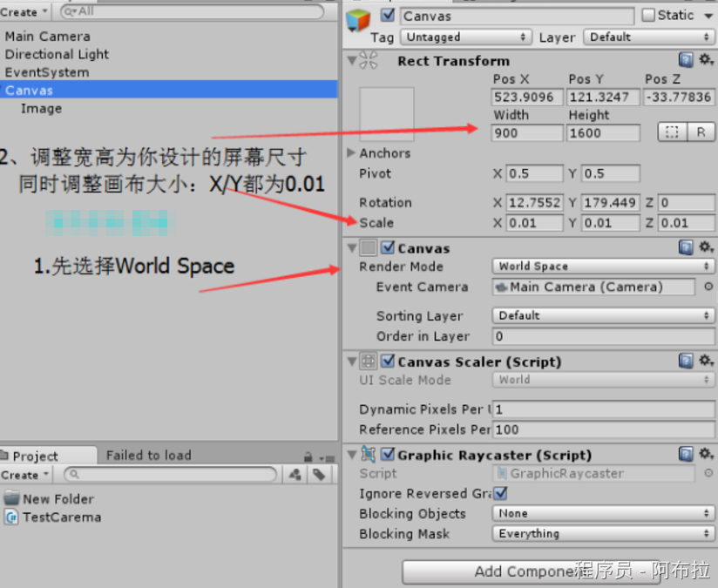Screen dimensions: 718x588
Task: Uncheck Ignore Reversed Graphics option
Action: coord(501,494)
